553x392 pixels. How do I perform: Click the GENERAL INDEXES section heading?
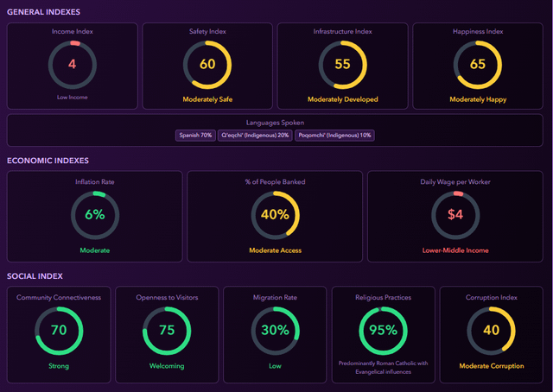click(45, 12)
